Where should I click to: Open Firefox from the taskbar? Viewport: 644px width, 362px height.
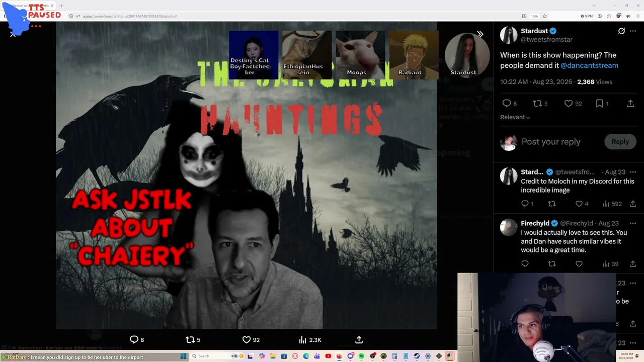(339, 356)
